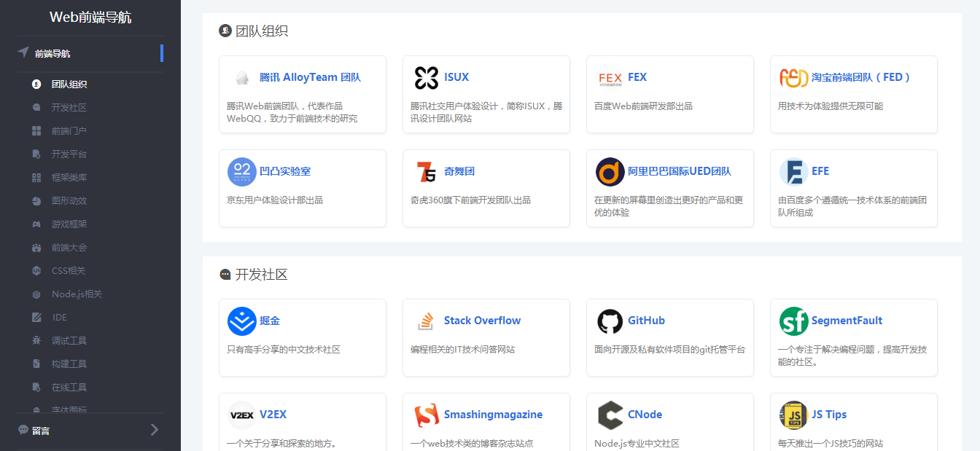Click the 留言 chat bubble icon
Image resolution: width=980 pixels, height=451 pixels.
(x=23, y=430)
